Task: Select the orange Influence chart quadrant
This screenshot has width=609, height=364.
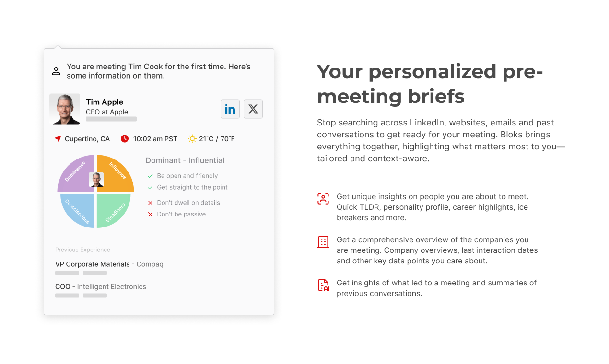Action: [115, 173]
